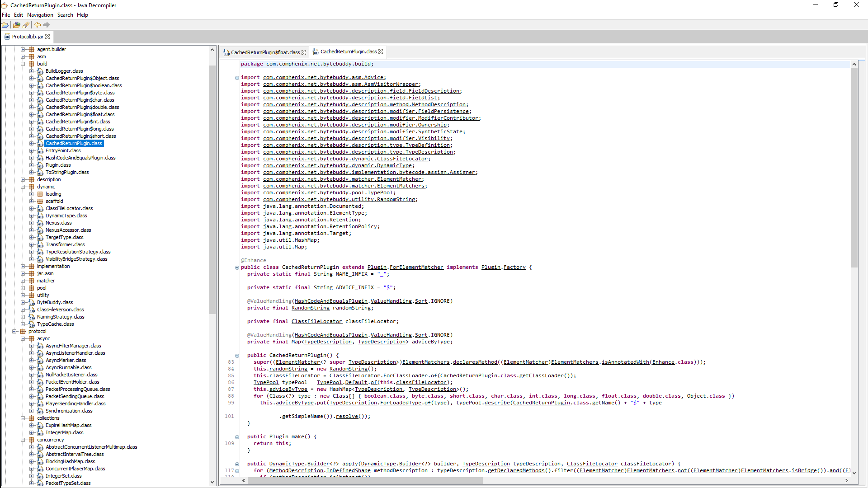Follow the RandomString type link in field declaration
Screen dimensions: 868x488
click(310, 308)
